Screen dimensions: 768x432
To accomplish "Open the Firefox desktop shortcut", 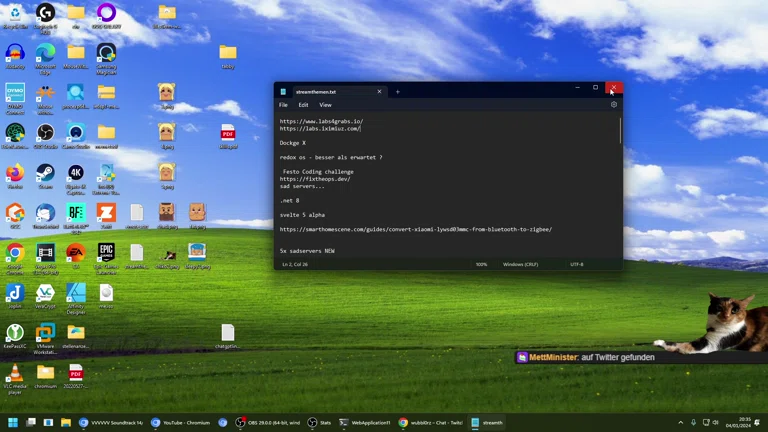I will [15, 175].
